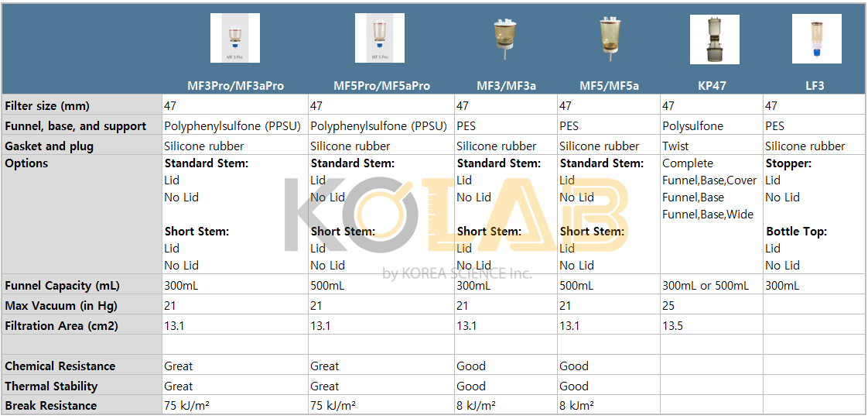Click the Funnel Capacity (mL) row label
Viewport: 868px width, 419px height.
pyautogui.click(x=62, y=286)
